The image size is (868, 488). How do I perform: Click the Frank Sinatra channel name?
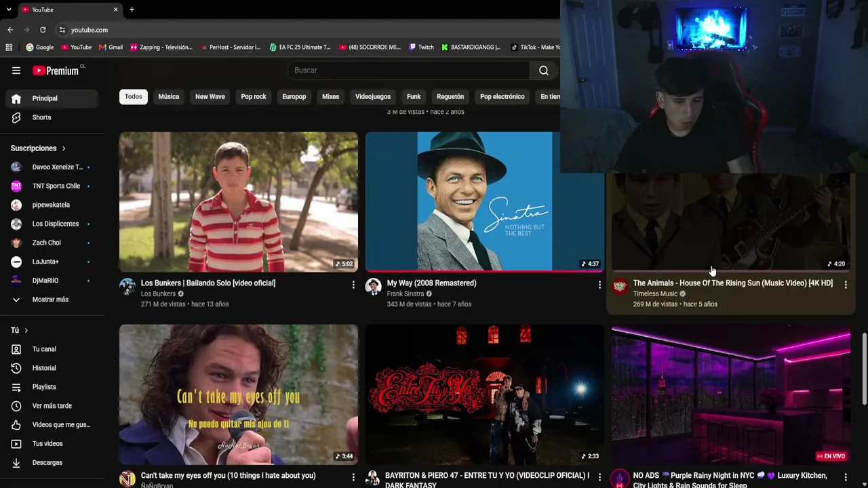[x=406, y=294]
